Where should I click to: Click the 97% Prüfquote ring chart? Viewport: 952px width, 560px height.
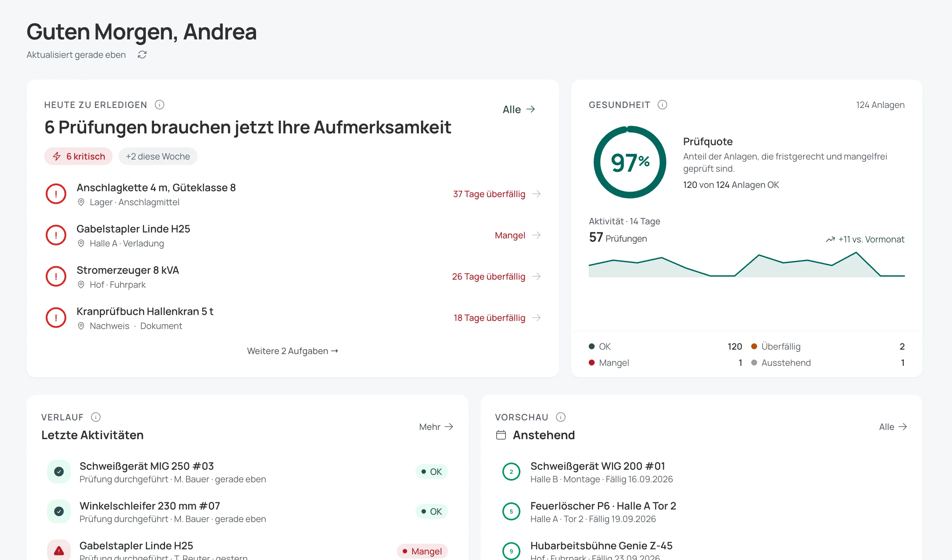tap(630, 162)
